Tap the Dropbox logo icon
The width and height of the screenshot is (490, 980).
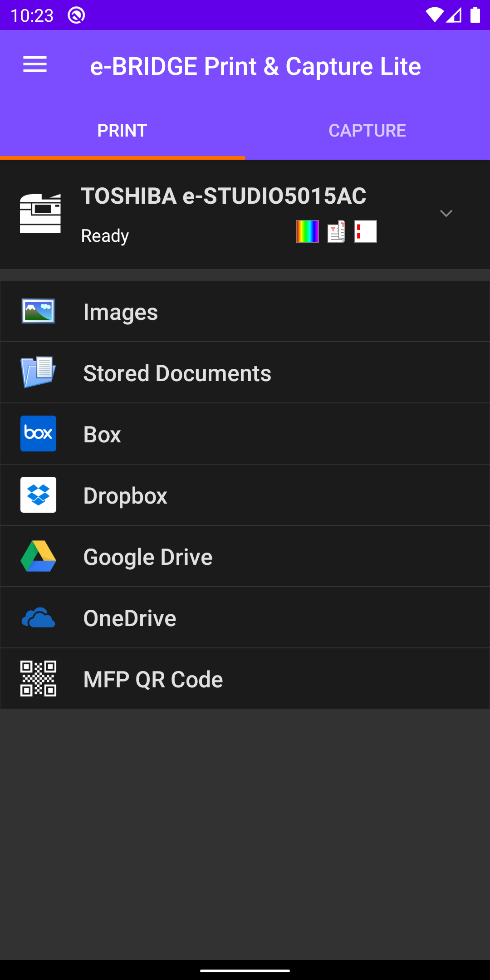(39, 495)
